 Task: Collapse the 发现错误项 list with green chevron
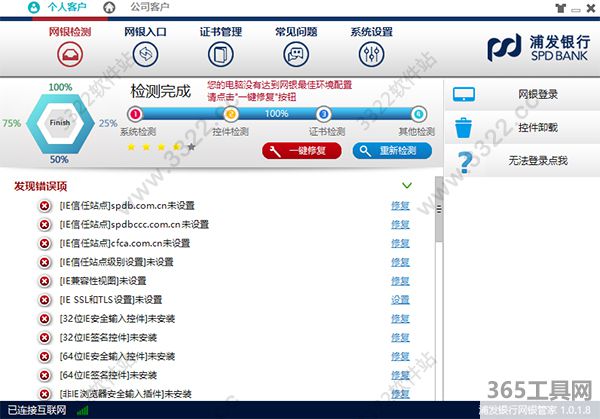click(407, 185)
